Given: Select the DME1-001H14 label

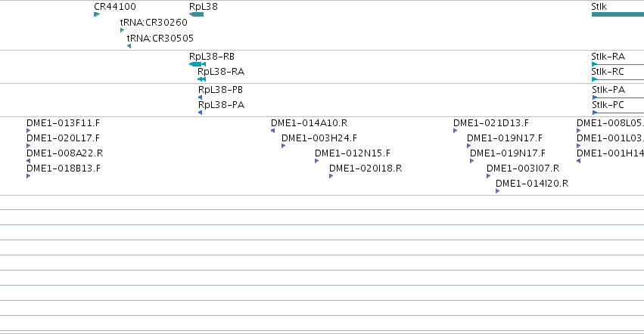Looking at the screenshot, I should [x=610, y=153].
